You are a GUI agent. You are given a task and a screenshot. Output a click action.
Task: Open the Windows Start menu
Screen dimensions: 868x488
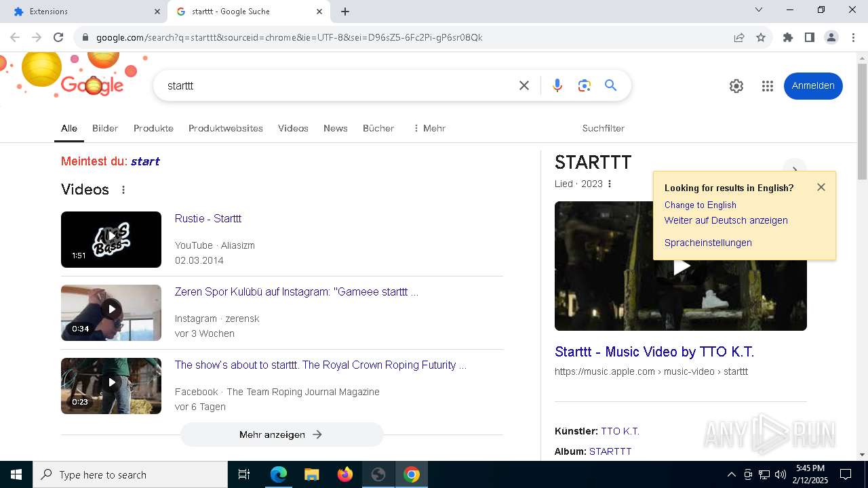[16, 474]
